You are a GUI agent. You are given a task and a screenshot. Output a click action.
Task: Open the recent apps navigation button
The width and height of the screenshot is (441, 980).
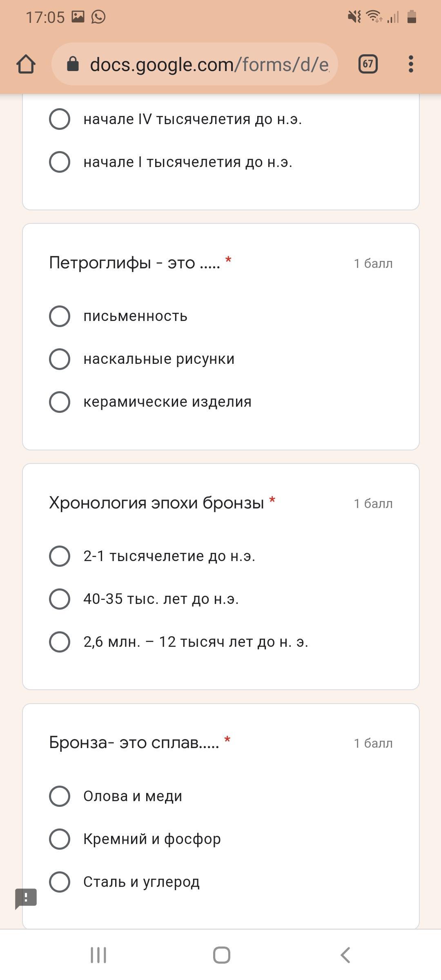point(98,955)
